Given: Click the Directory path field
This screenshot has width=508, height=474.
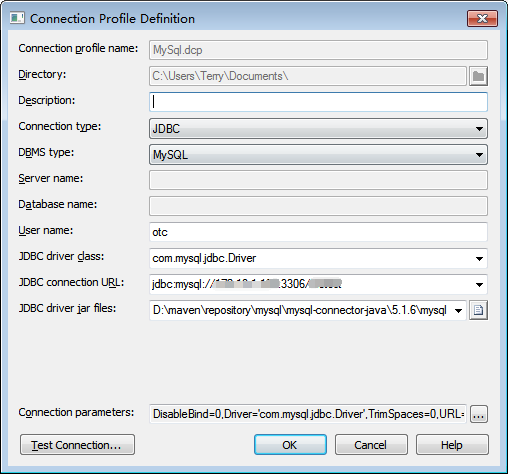Looking at the screenshot, I should point(308,76).
